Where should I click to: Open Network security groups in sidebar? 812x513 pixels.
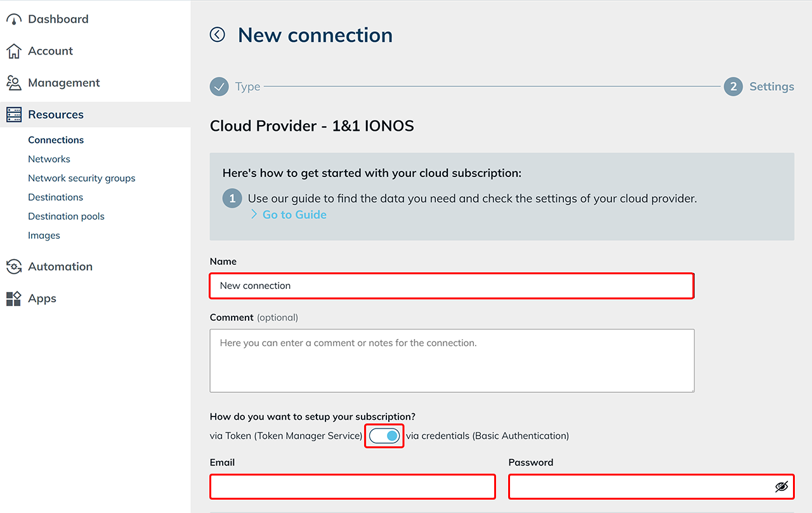[81, 178]
